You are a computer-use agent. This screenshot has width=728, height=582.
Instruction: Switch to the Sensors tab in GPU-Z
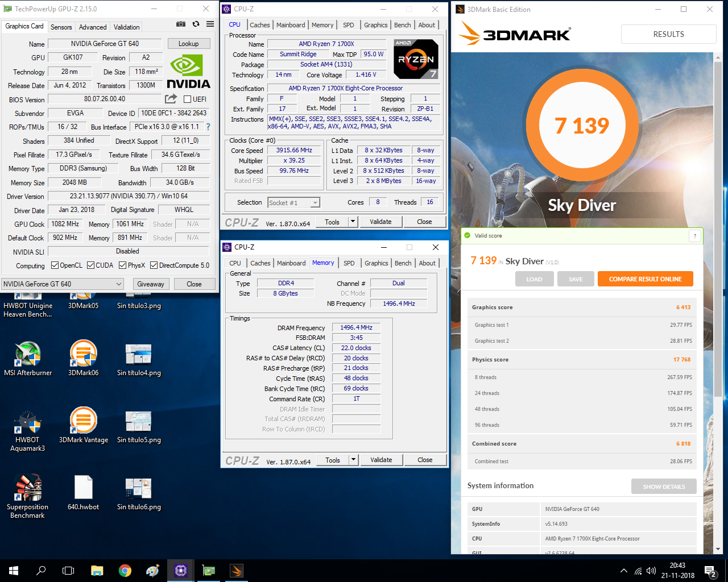coord(61,27)
